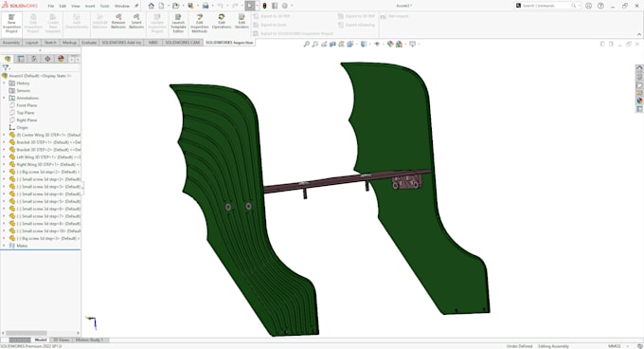The height and width of the screenshot is (349, 644).
Task: Switch to the MBD ribbon tab
Action: 152,43
